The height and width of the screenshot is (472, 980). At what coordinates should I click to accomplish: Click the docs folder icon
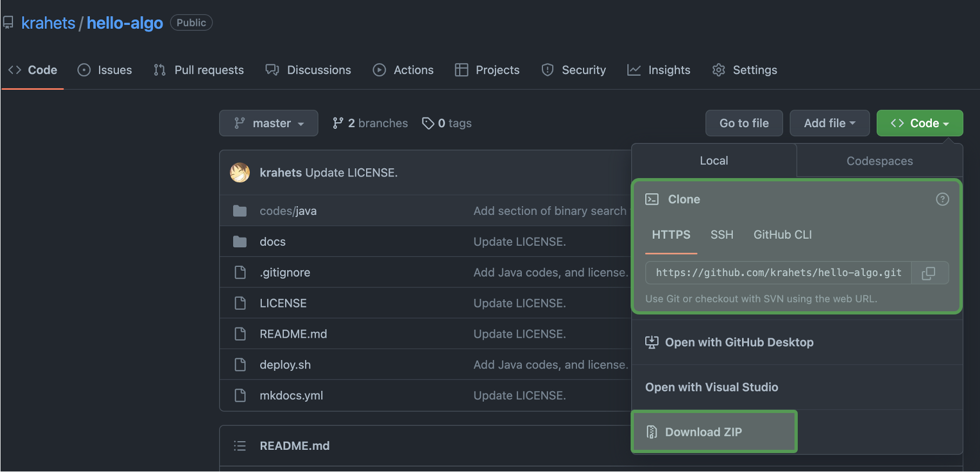(240, 242)
